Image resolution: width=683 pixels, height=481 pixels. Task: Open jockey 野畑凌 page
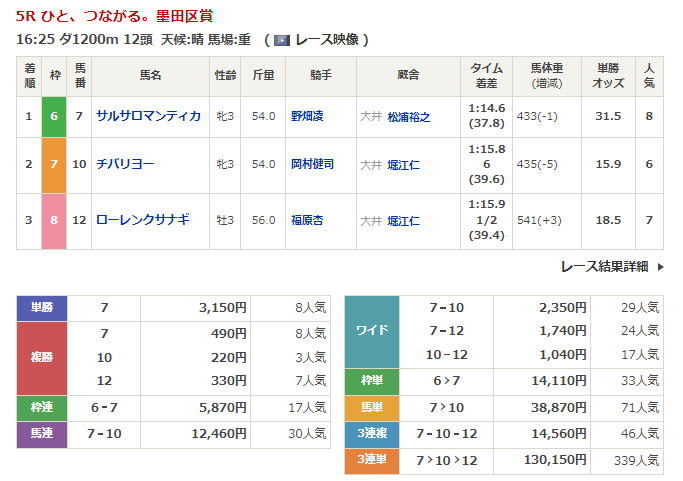point(309,116)
